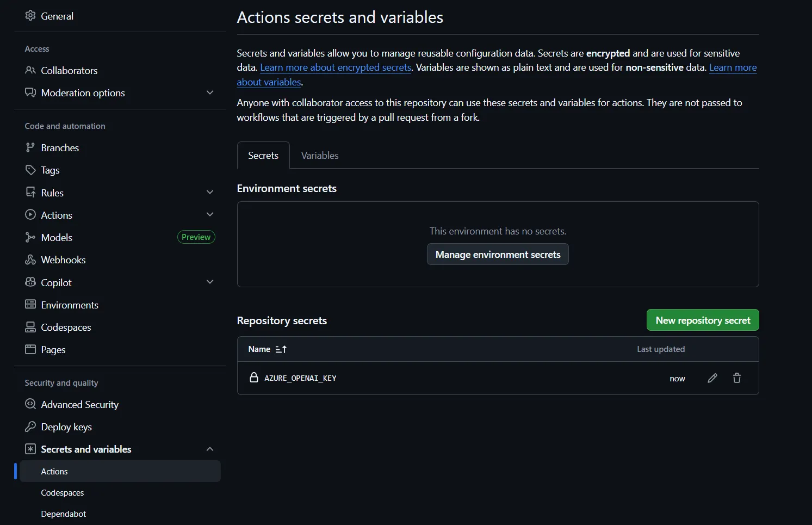This screenshot has height=525, width=812.
Task: Click the Repository secrets heading
Action: point(282,320)
